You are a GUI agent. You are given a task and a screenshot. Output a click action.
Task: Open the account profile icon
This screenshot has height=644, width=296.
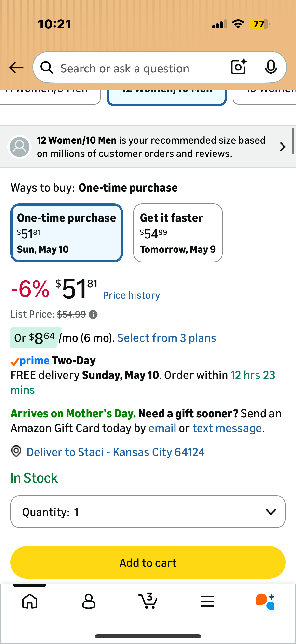89,601
